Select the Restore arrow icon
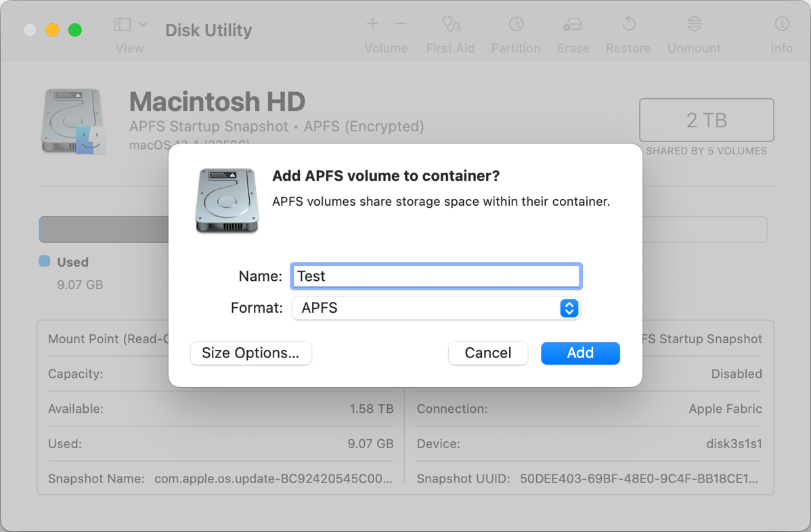811x532 pixels. click(628, 25)
